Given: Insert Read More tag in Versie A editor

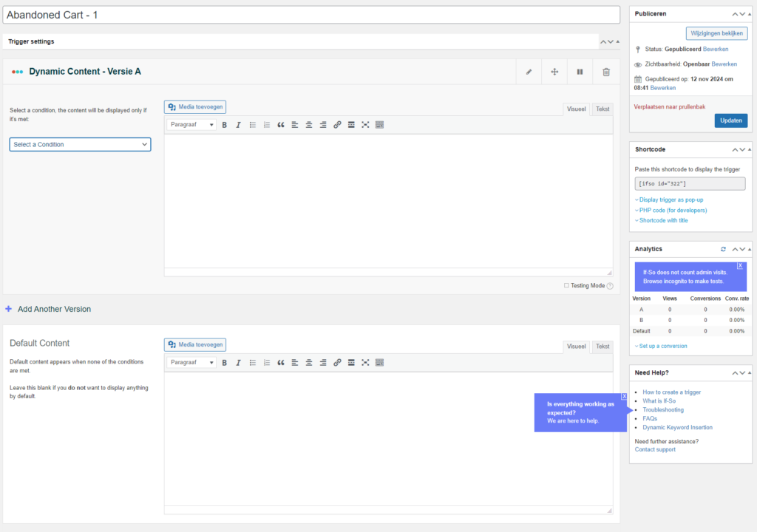Looking at the screenshot, I should pyautogui.click(x=351, y=125).
